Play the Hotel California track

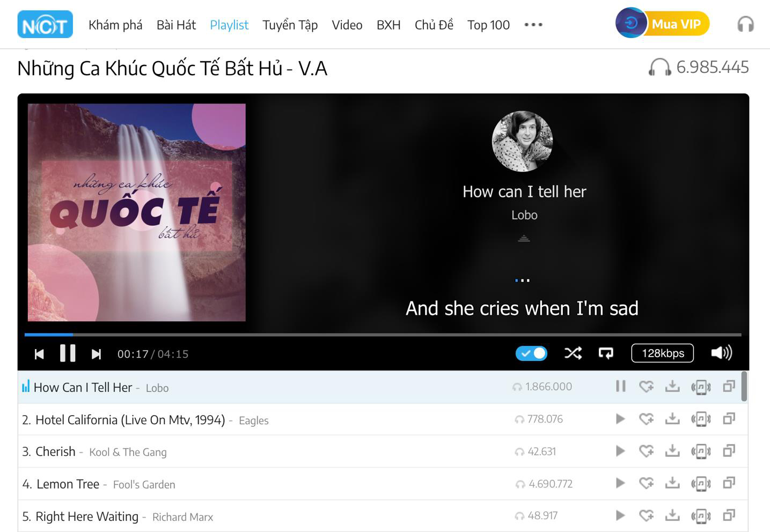[620, 419]
